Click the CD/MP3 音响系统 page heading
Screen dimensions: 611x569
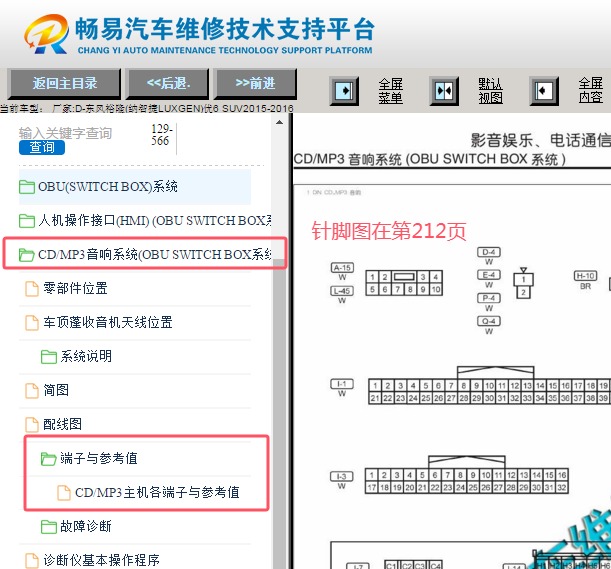coord(429,159)
